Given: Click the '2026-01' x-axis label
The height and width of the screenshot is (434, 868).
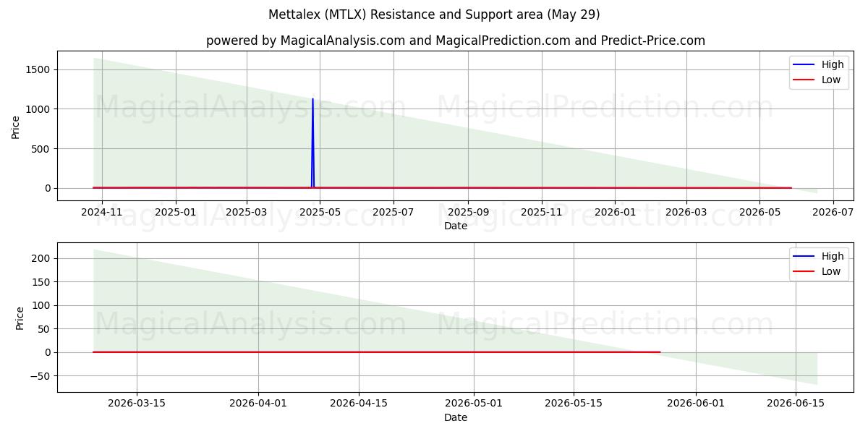Looking at the screenshot, I should [x=615, y=212].
